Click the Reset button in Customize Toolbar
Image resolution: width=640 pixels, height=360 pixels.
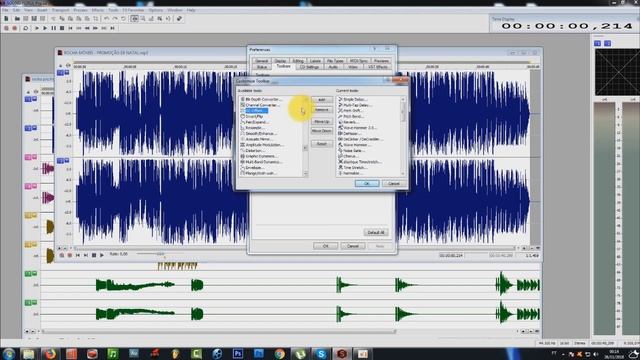coord(322,144)
